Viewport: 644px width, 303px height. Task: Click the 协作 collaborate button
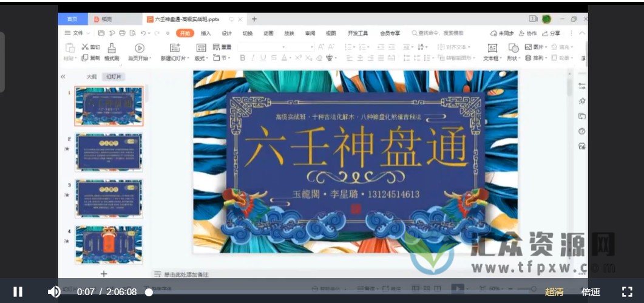tap(528, 33)
